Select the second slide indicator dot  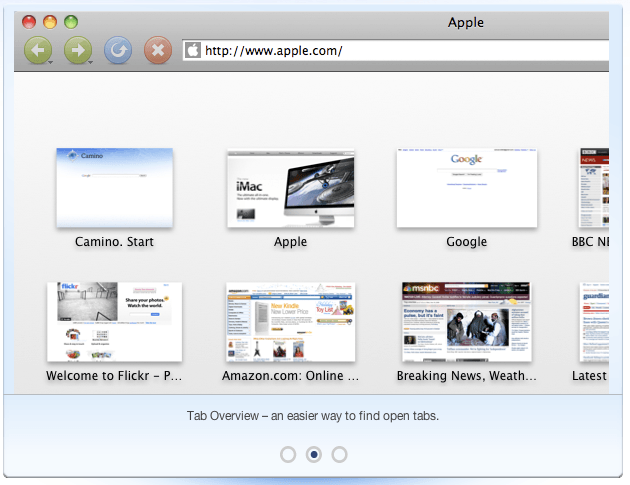click(x=314, y=454)
